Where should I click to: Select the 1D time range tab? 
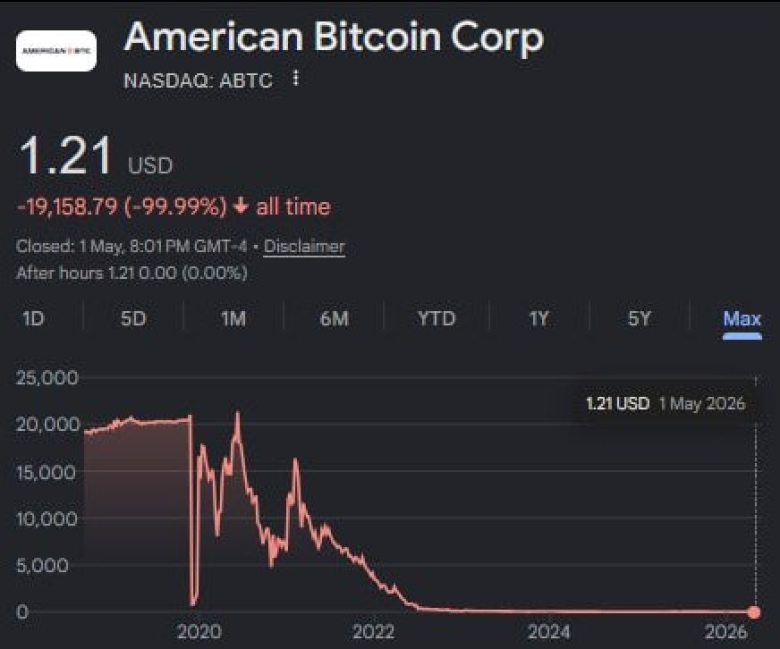point(33,318)
